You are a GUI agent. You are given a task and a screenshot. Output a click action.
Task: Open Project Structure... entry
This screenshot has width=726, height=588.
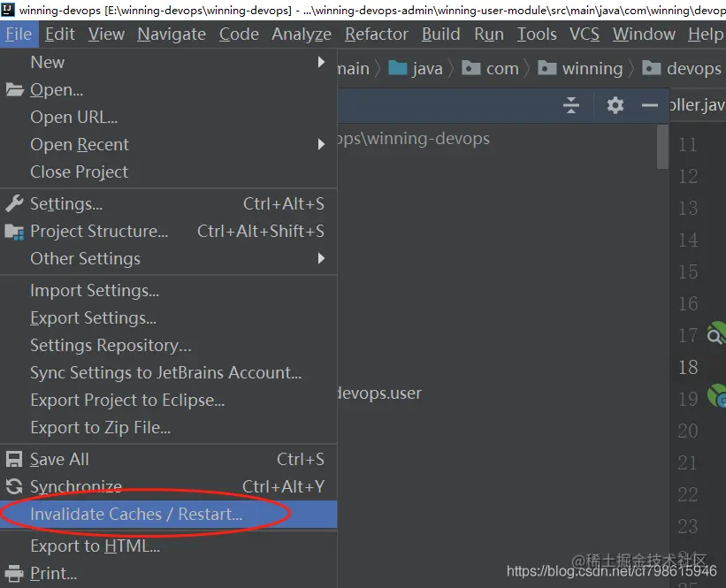169,231
